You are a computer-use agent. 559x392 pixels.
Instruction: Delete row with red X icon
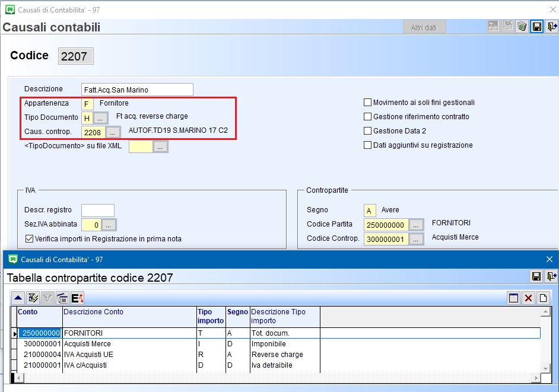point(528,298)
